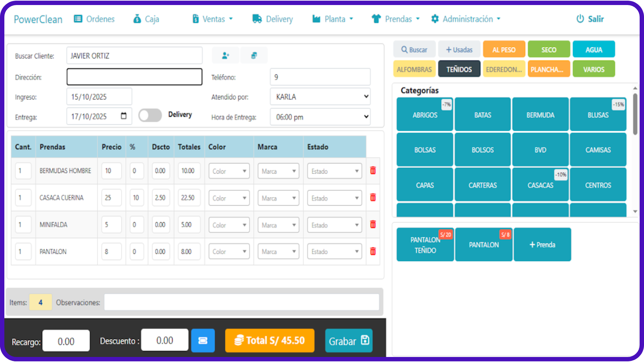Change the Hora de Entrega dropdown
This screenshot has width=644, height=362.
click(320, 117)
